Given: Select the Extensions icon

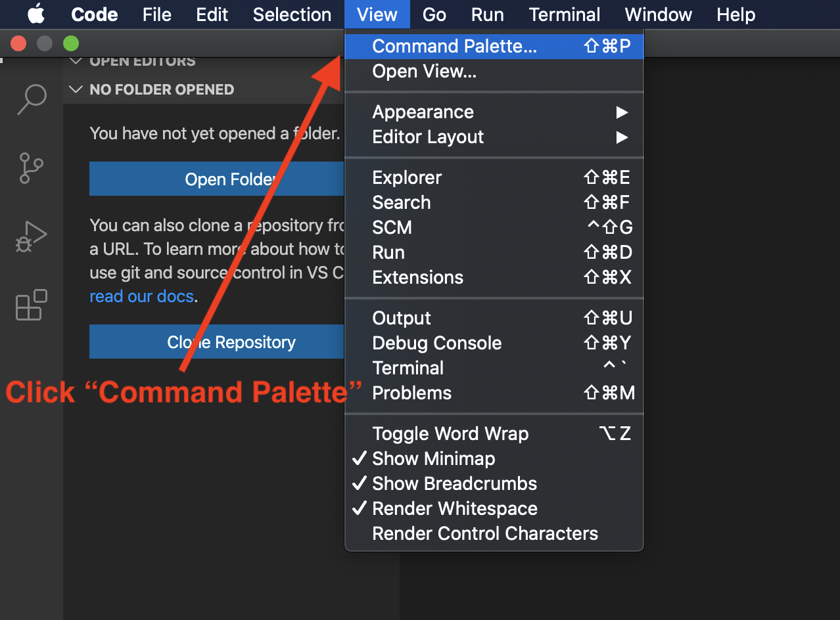Looking at the screenshot, I should [30, 304].
